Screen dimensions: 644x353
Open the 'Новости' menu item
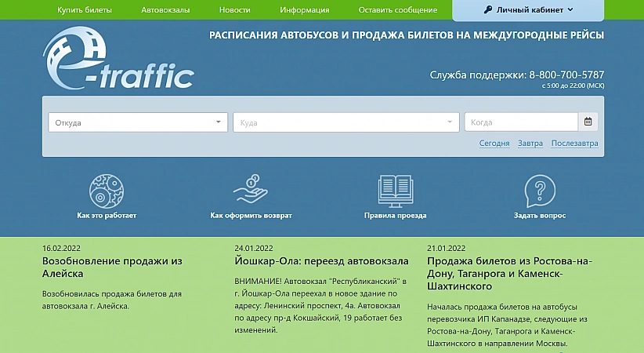pos(234,10)
